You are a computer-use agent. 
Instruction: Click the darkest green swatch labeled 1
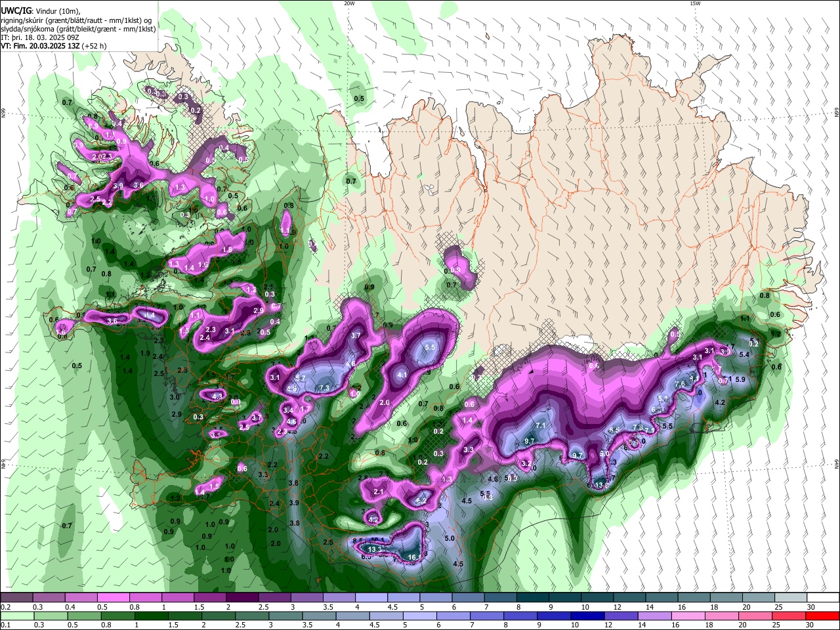click(x=151, y=616)
